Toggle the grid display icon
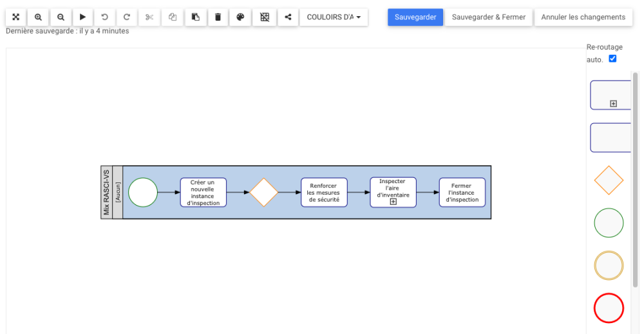This screenshot has height=334, width=644. [x=265, y=17]
